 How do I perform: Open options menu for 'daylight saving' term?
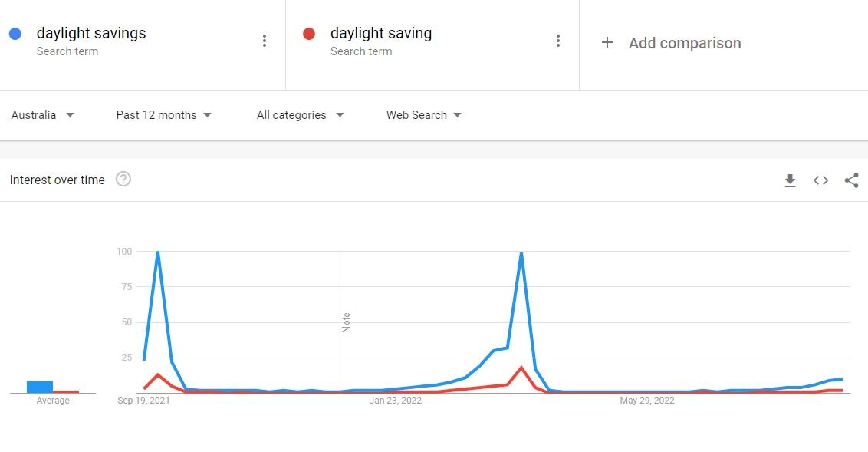point(558,41)
